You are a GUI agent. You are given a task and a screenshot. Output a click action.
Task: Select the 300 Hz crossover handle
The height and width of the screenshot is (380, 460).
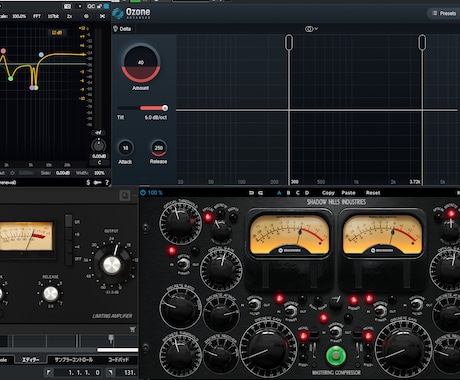coord(289,42)
